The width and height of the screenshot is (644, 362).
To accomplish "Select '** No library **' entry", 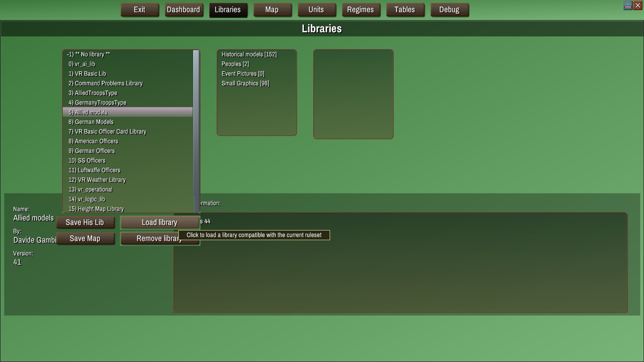I will [128, 54].
